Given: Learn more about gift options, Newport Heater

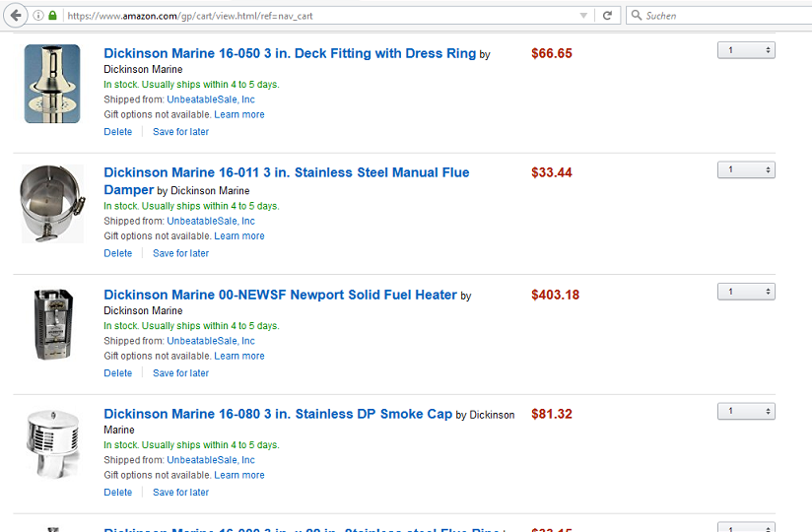Looking at the screenshot, I should 239,356.
